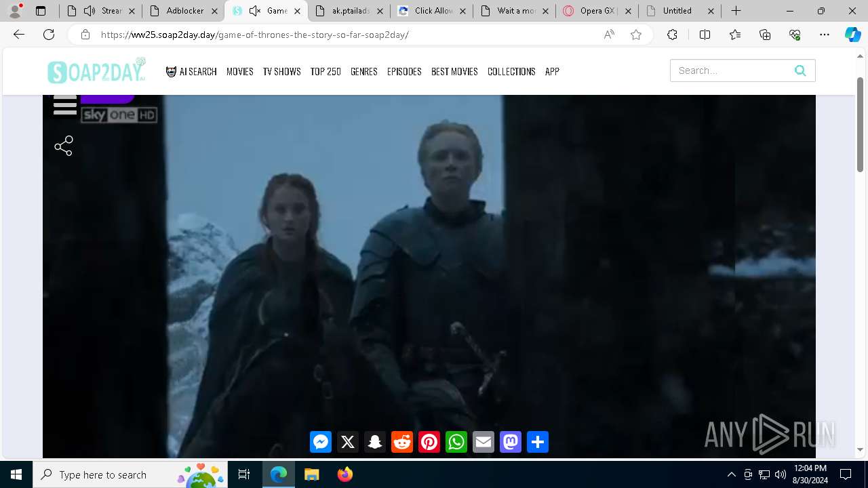Screen dimensions: 868x488
Task: Open the Extensions puzzle icon
Action: pyautogui.click(x=672, y=35)
